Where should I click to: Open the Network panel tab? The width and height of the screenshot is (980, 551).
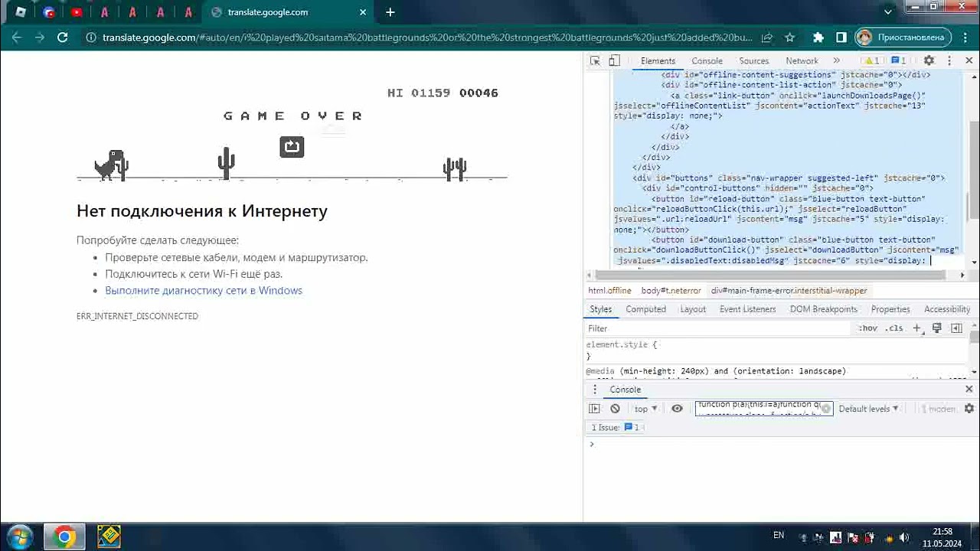click(x=802, y=60)
